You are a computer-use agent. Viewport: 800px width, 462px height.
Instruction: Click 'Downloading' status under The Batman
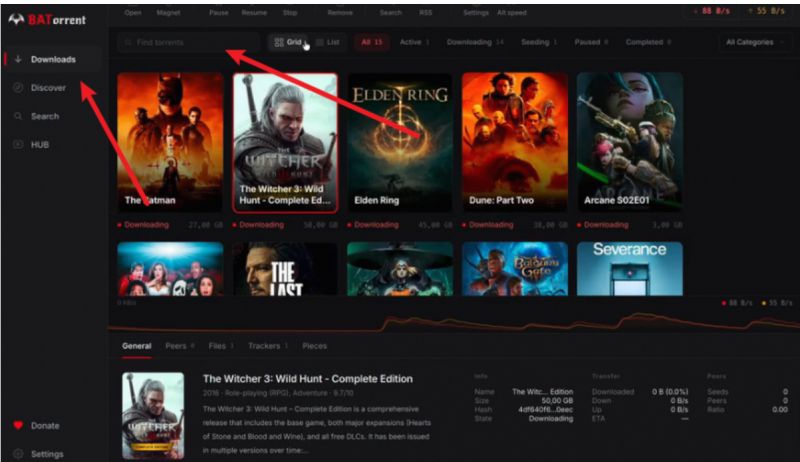(146, 225)
